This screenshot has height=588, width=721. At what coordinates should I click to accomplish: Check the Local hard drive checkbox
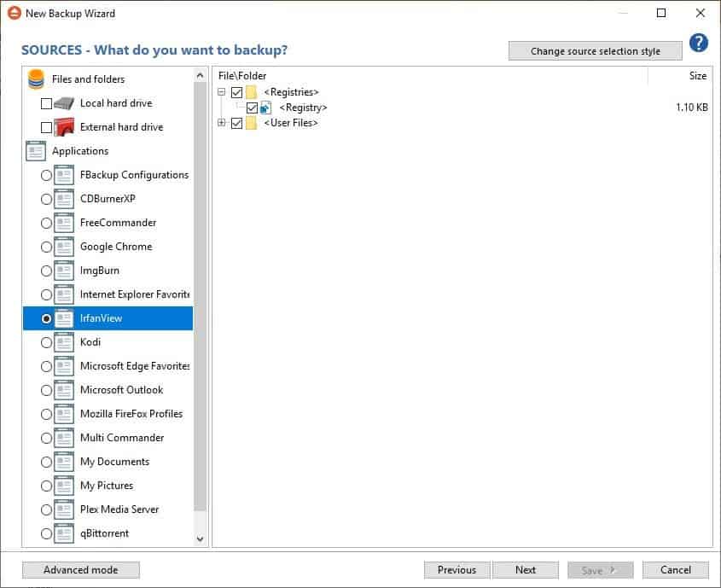coord(46,103)
